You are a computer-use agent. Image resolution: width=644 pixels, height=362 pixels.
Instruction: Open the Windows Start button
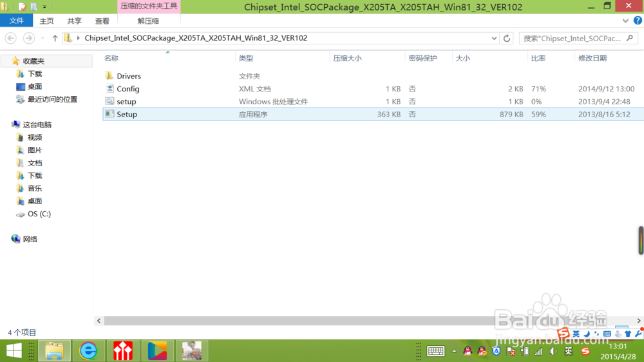pyautogui.click(x=14, y=351)
